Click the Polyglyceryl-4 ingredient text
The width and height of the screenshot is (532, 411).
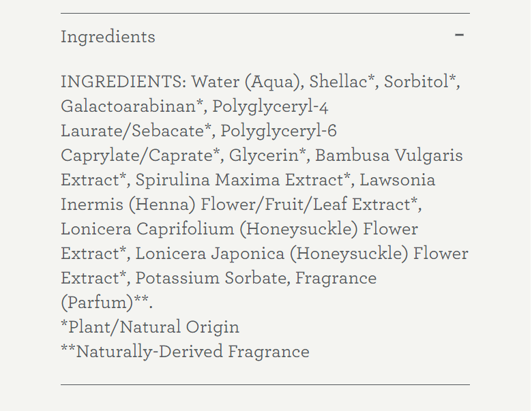[x=270, y=107]
